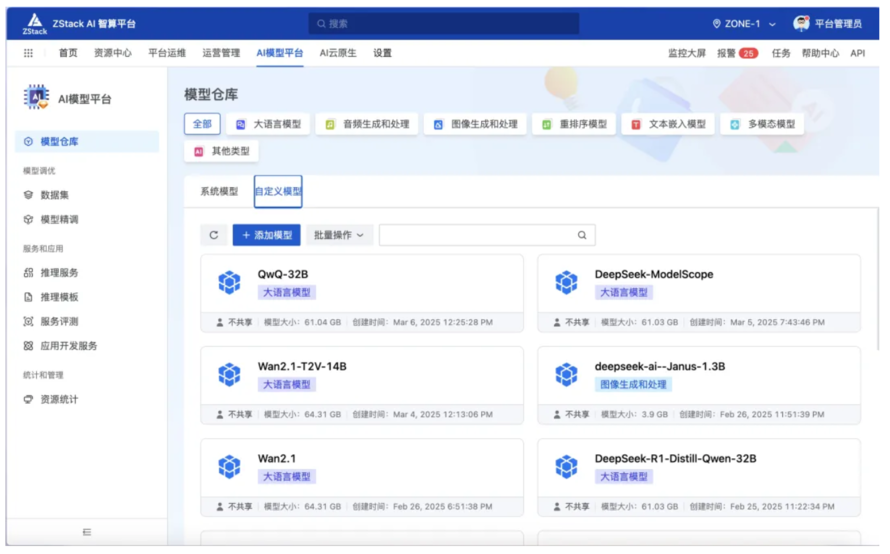This screenshot has width=890, height=554.
Task: Open the 资源中心 menu
Action: coord(113,53)
